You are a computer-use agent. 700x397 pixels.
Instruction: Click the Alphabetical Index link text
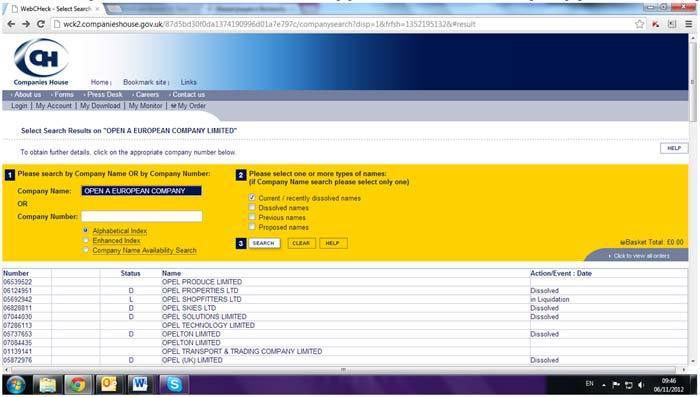pyautogui.click(x=120, y=231)
